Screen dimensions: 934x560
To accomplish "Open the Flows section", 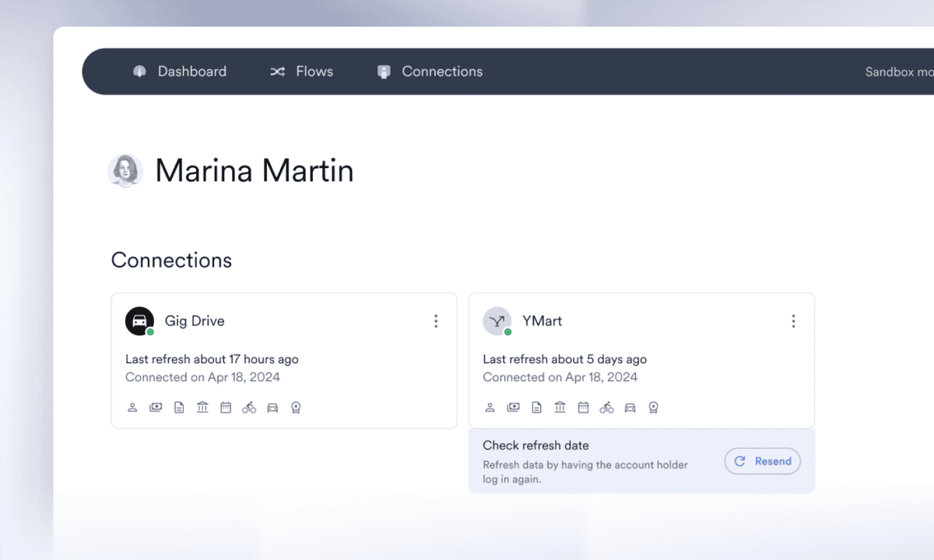I will pyautogui.click(x=302, y=71).
